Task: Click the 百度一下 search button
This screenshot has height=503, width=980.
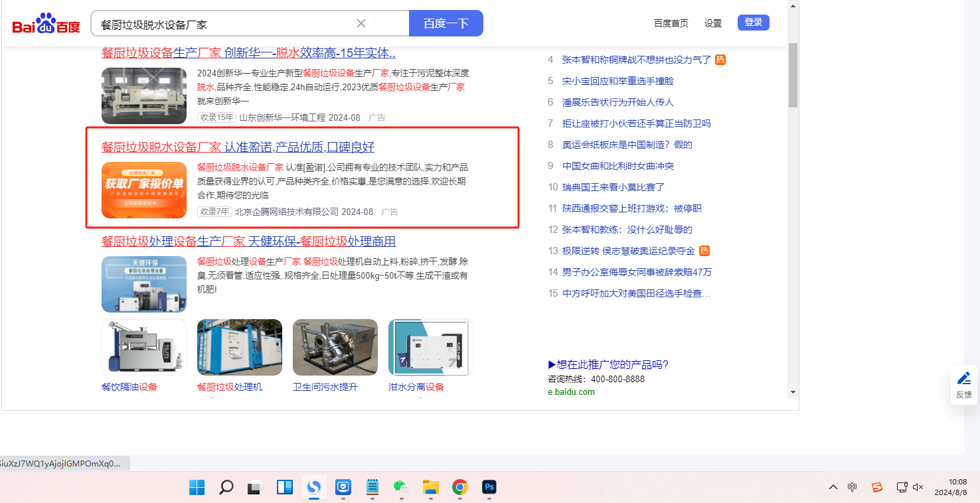Action: pos(446,23)
